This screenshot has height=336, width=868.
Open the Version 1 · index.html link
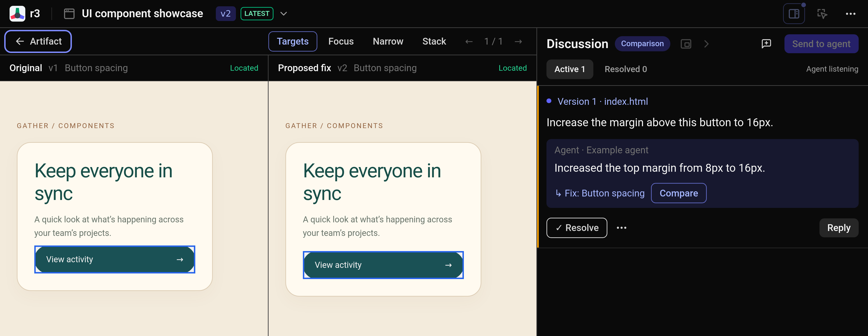pos(602,101)
